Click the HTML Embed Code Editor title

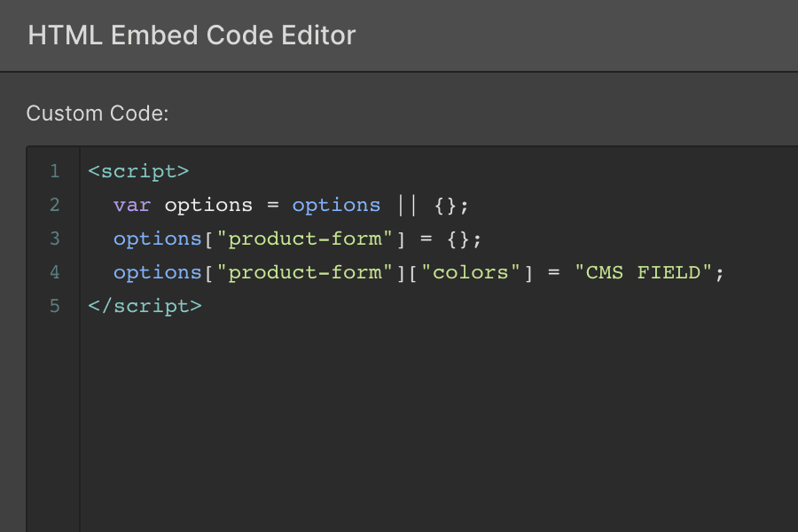pos(192,35)
